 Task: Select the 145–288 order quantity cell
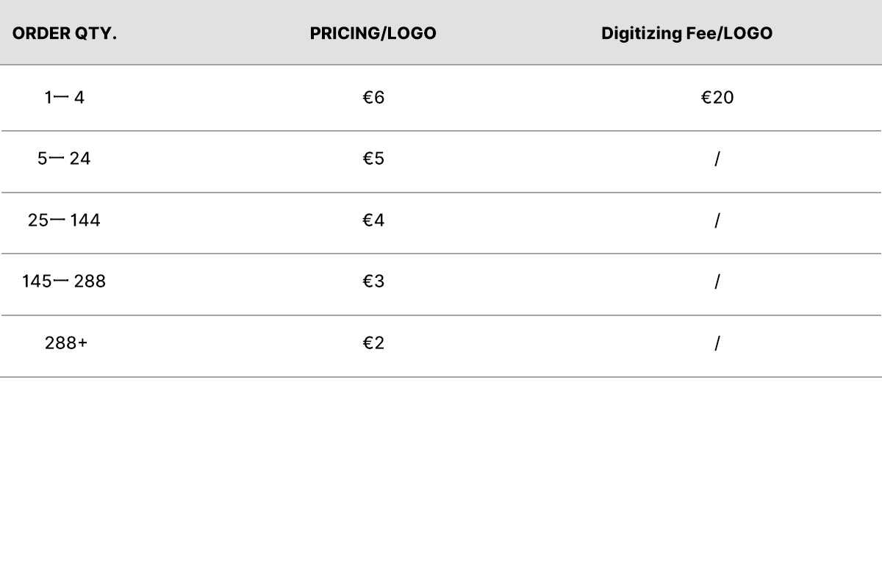pyautogui.click(x=64, y=282)
